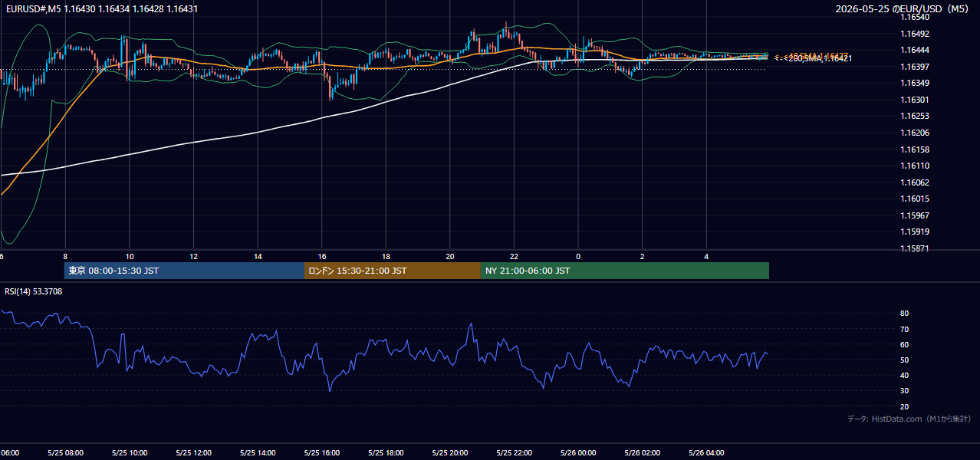Click the 5/25 22:00 date axis label
This screenshot has height=460, width=980.
[x=514, y=452]
